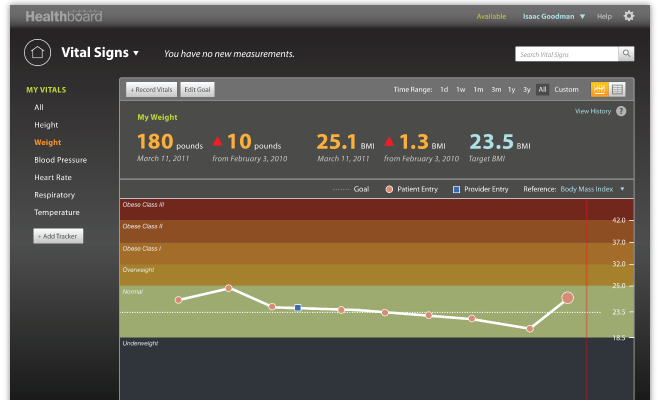Open the settings gear icon
Image resolution: width=660 pixels, height=400 pixels.
click(x=629, y=16)
